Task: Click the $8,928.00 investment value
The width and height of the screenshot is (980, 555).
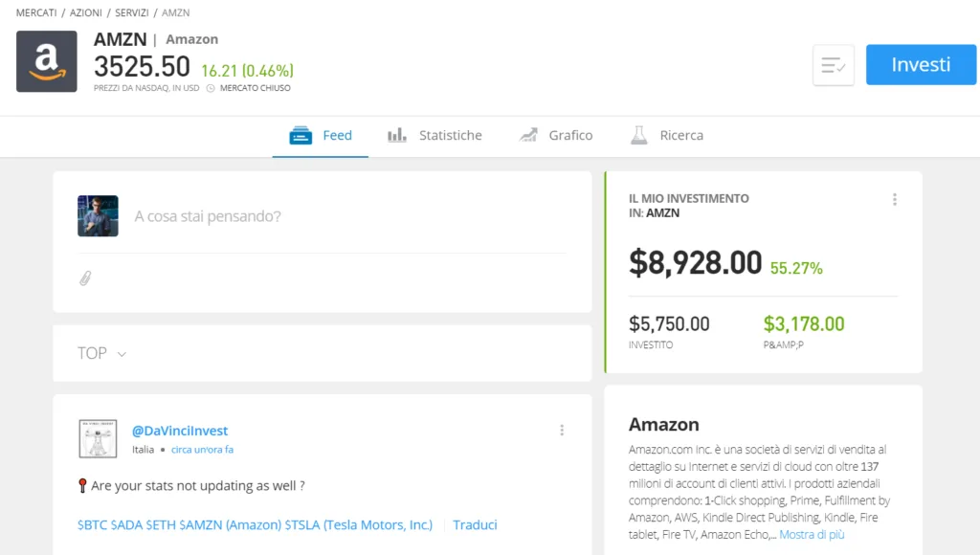Action: (695, 262)
